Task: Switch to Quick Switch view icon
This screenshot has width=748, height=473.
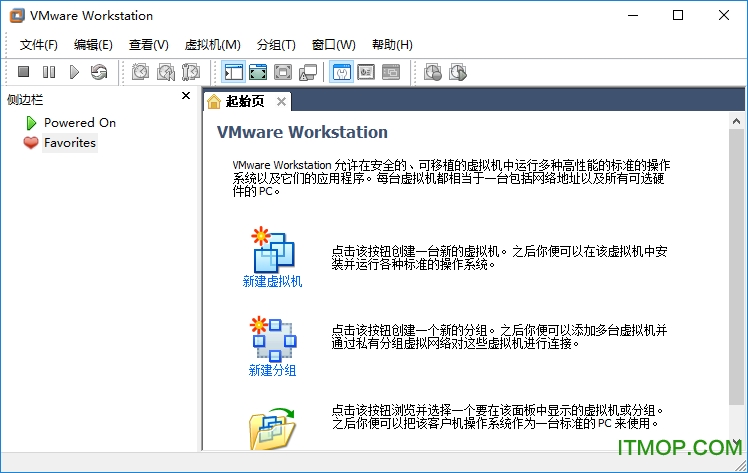Action: click(x=258, y=72)
